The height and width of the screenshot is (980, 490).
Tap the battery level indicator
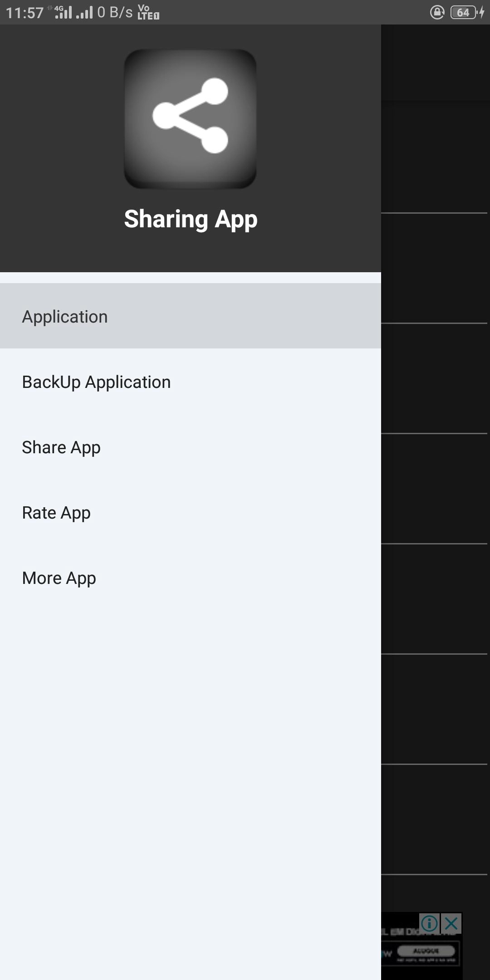pos(463,12)
